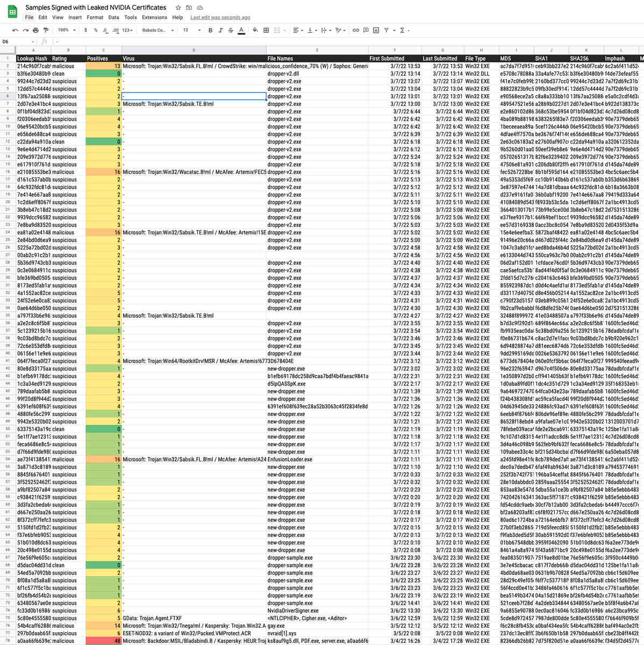Viewport: 644px width, 645px height.
Task: Print the spreadsheet
Action: point(35,30)
